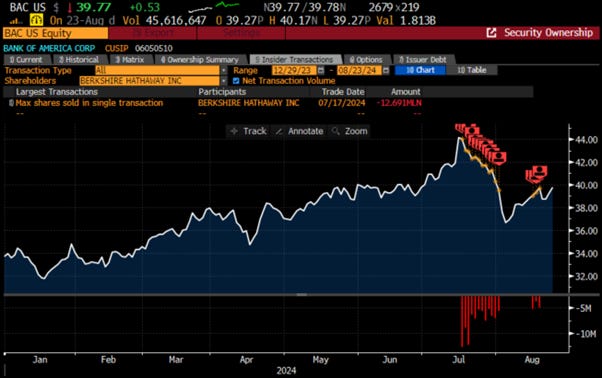
Task: Click the -12.691MLN amount
Action: point(399,103)
